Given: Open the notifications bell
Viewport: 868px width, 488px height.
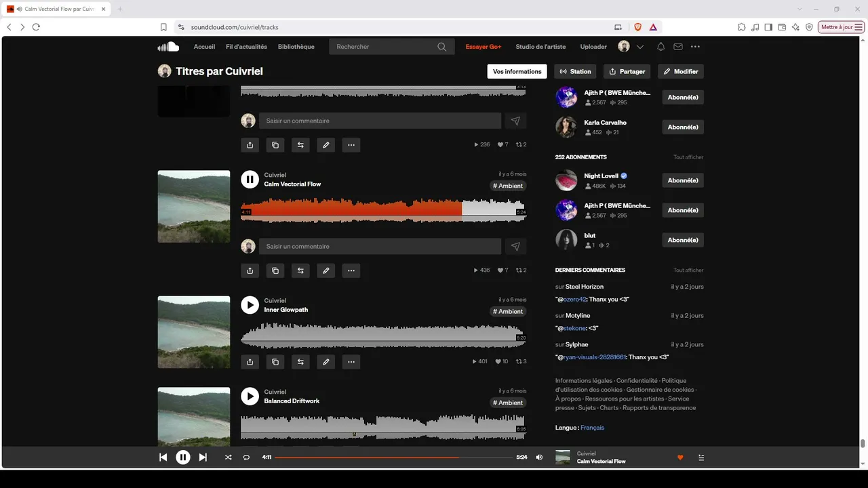Looking at the screenshot, I should pyautogui.click(x=660, y=47).
